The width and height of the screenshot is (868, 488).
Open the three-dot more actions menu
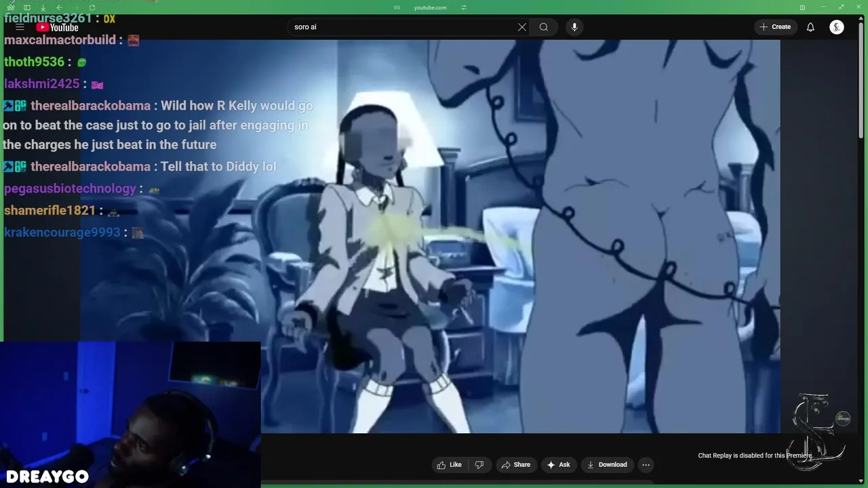[x=646, y=465]
